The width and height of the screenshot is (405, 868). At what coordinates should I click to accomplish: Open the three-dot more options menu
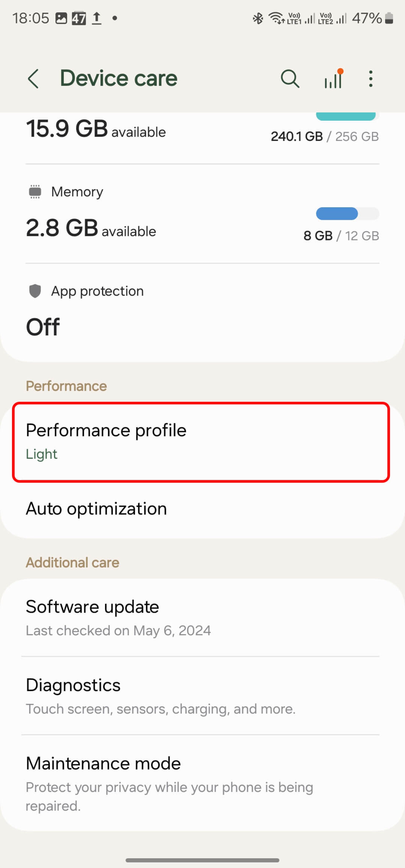pos(371,79)
